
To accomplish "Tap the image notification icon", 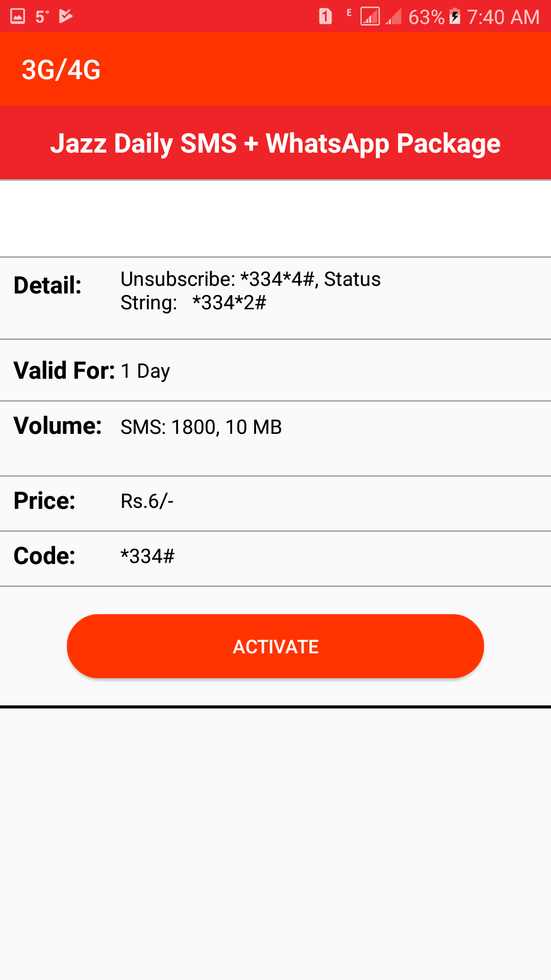I will pos(18,17).
